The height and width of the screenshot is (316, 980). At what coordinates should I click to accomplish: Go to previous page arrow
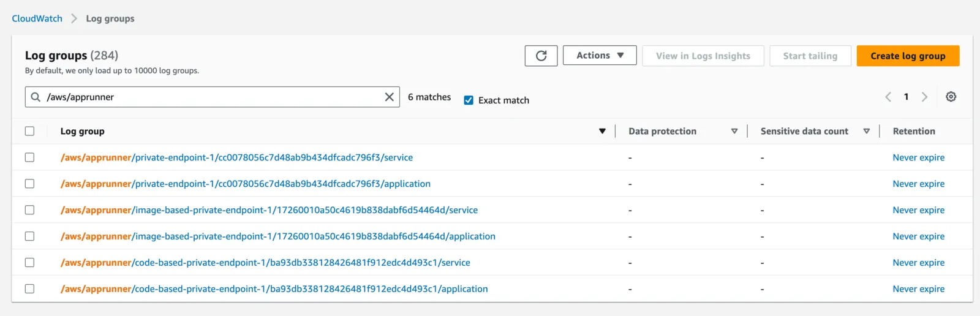click(x=888, y=97)
